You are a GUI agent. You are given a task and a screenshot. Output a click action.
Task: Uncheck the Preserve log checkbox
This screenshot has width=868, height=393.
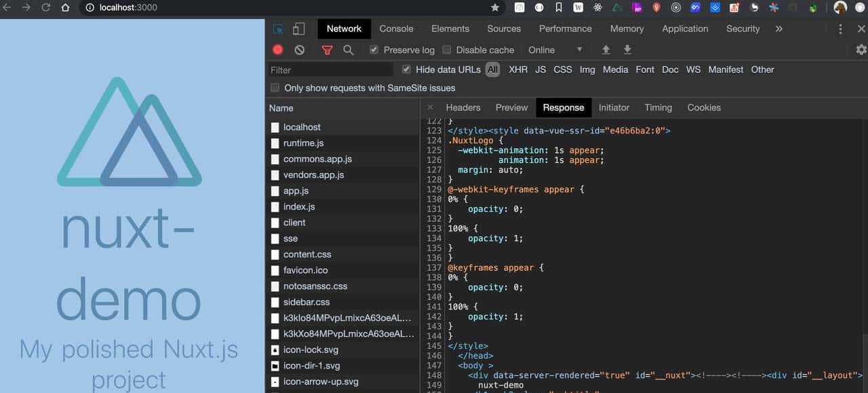tap(374, 50)
